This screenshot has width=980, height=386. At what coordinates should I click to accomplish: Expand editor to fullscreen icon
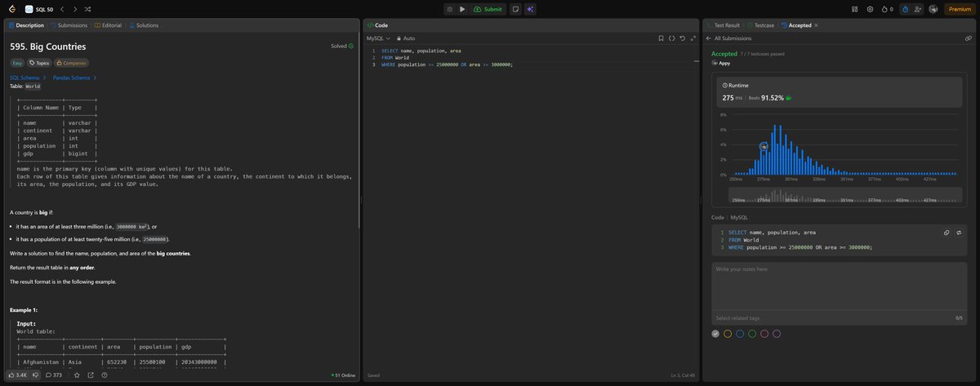[693, 38]
